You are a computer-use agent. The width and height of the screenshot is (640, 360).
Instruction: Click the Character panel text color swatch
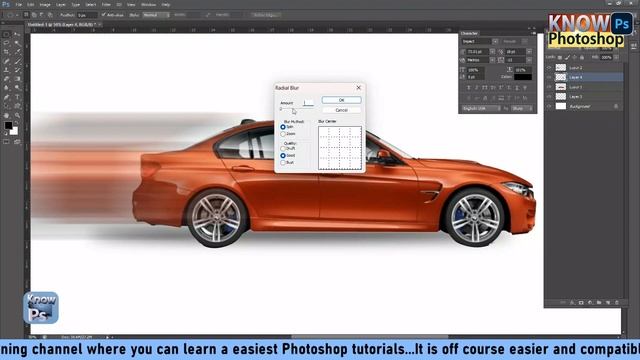pyautogui.click(x=523, y=77)
